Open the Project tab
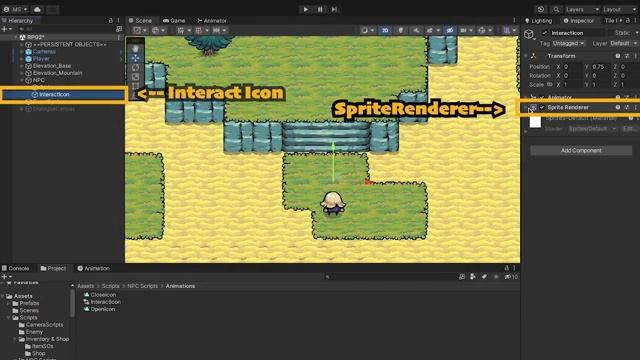The image size is (640, 360). tap(53, 268)
